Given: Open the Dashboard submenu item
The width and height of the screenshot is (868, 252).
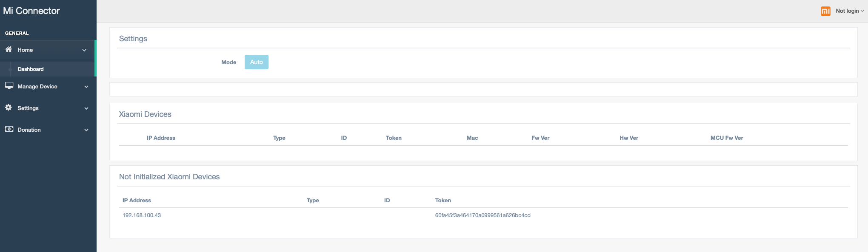Looking at the screenshot, I should [31, 69].
